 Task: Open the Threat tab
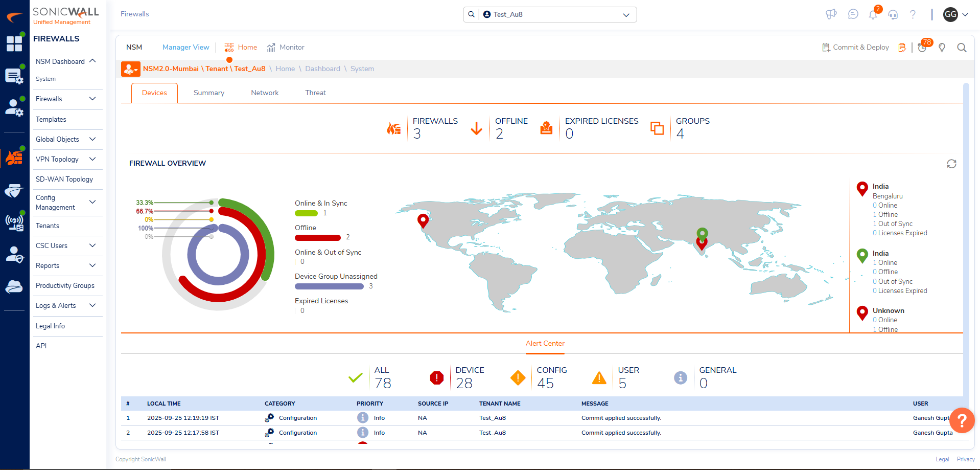(x=315, y=93)
